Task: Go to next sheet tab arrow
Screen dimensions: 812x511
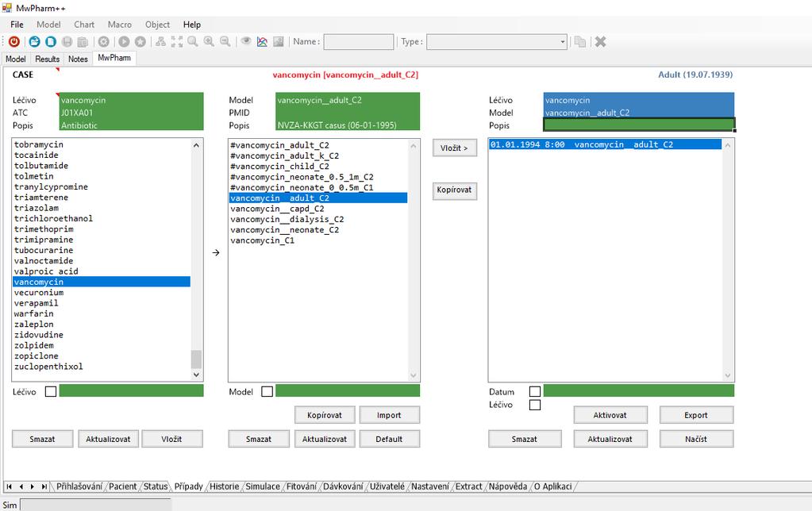Action: [x=32, y=486]
